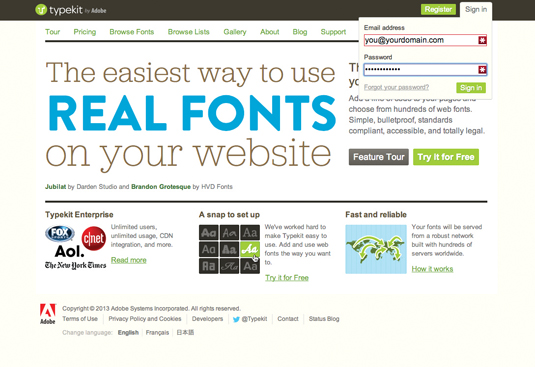Click the Fast and reliable heading
Viewport: 535px width, 367px height.
[376, 215]
